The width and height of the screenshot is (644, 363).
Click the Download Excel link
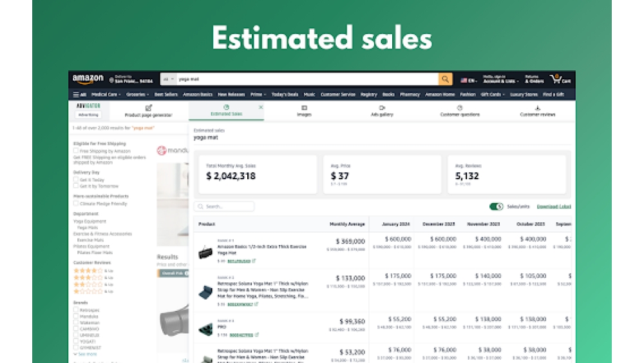tap(554, 206)
